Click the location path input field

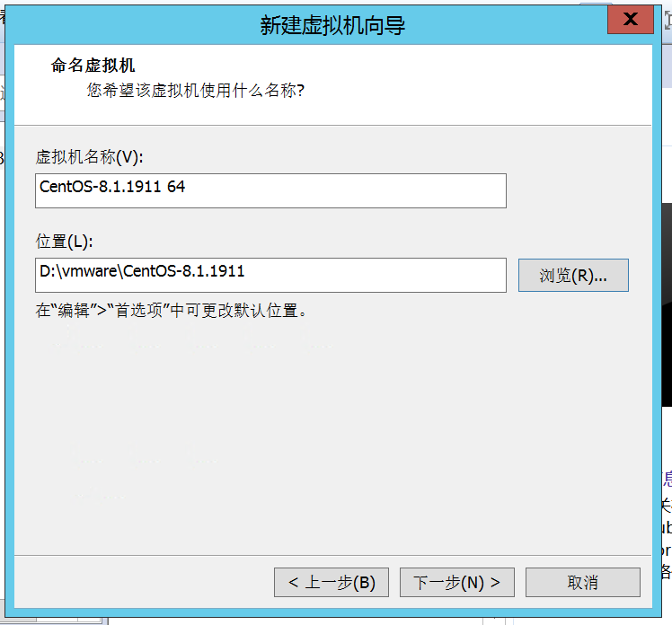[270, 275]
